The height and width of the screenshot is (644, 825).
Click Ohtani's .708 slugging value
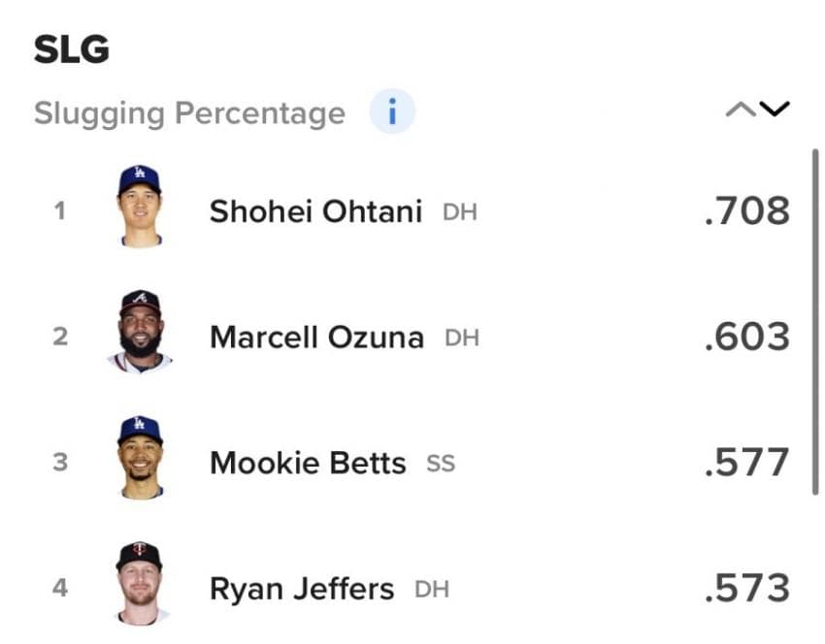coord(746,211)
